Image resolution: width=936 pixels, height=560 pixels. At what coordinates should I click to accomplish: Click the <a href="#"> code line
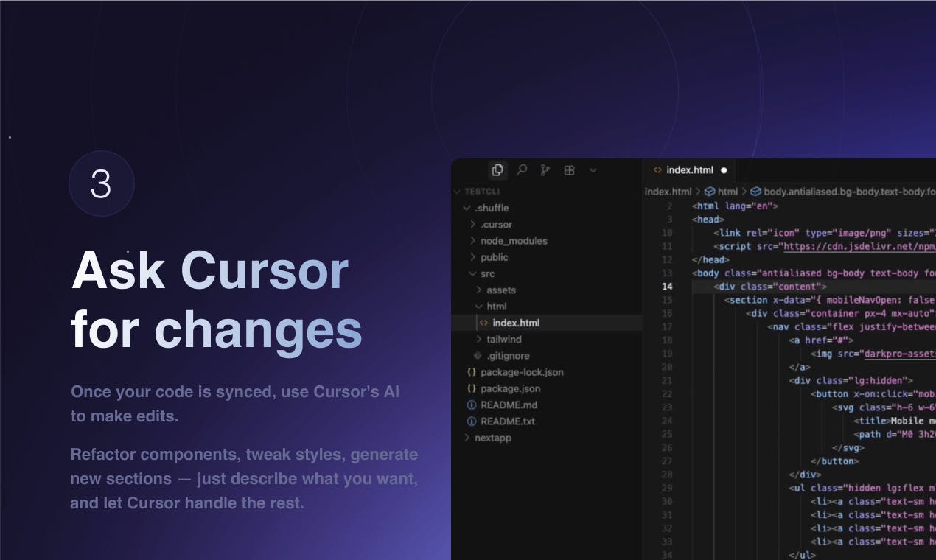[821, 340]
